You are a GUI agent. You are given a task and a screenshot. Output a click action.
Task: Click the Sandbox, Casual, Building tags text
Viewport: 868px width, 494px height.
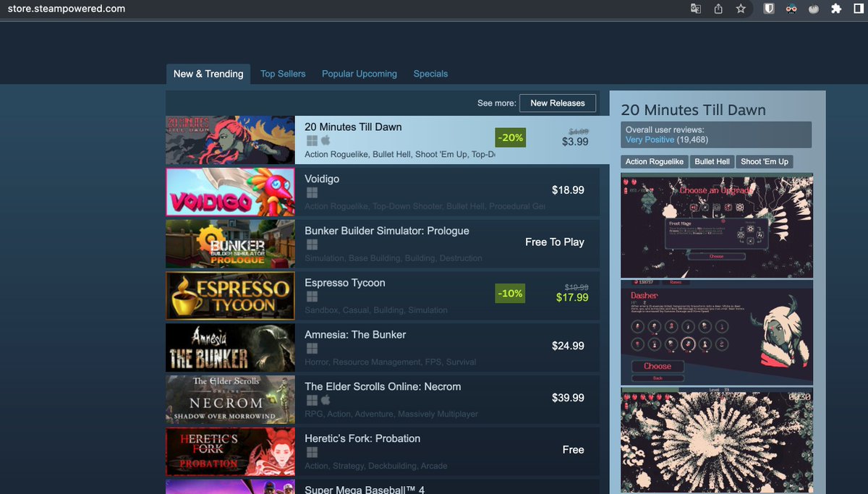click(x=376, y=310)
